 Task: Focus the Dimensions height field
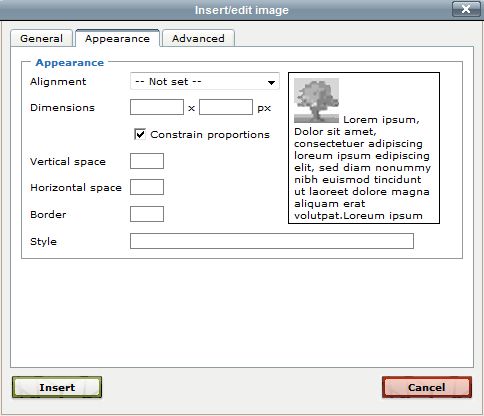click(226, 107)
